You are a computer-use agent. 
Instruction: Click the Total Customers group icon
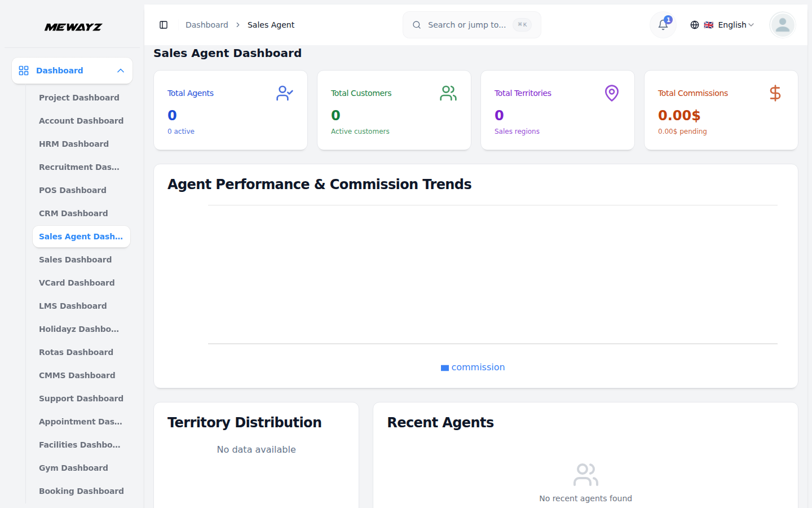click(448, 93)
